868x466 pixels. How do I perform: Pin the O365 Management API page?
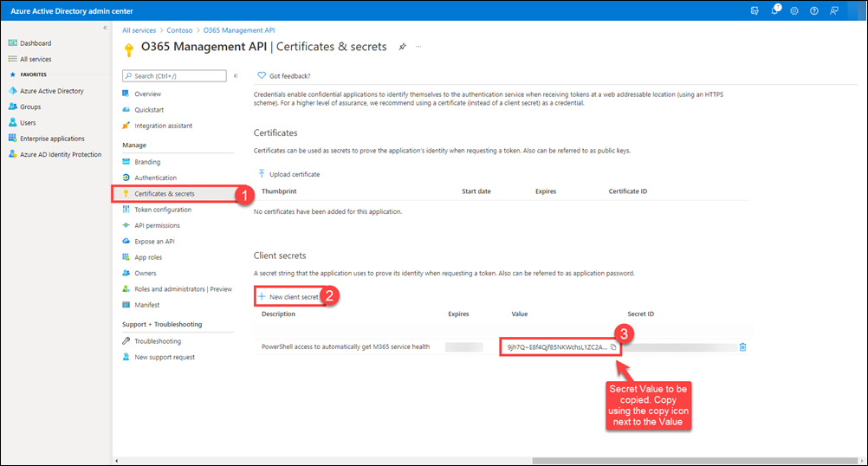click(x=402, y=46)
